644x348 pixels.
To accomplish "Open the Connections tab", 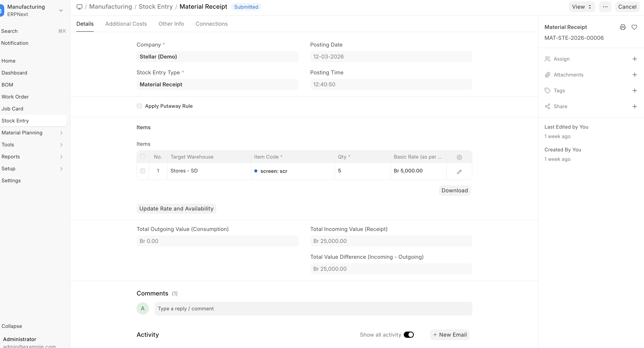I will pos(211,24).
